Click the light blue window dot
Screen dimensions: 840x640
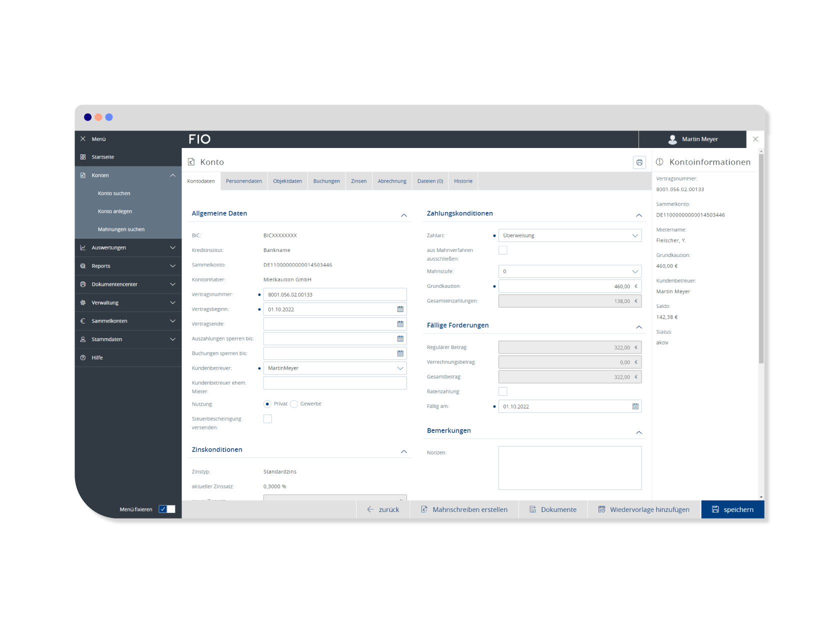109,117
